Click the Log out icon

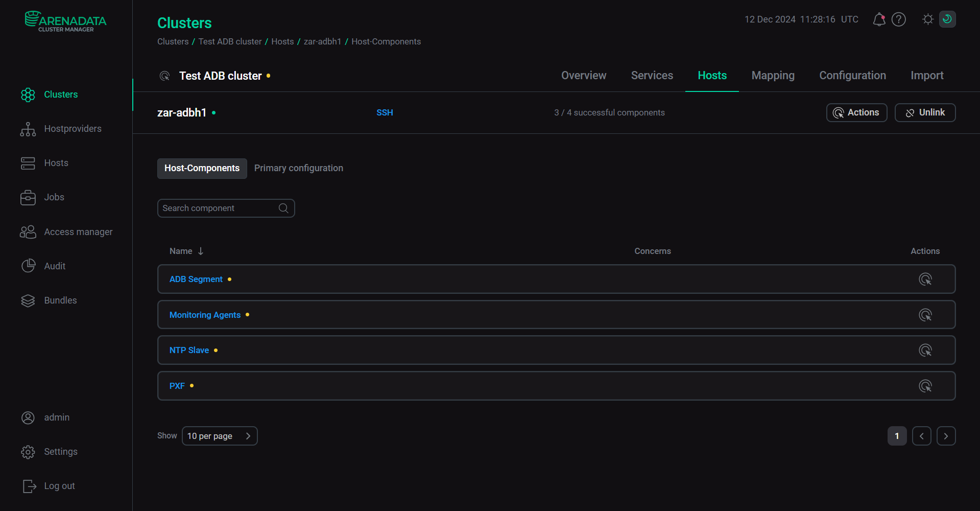coord(29,486)
